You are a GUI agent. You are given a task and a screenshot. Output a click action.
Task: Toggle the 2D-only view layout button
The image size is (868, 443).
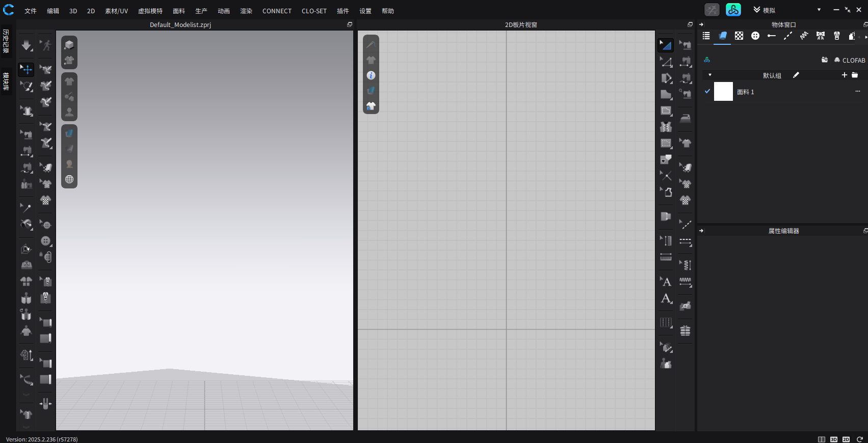846,439
